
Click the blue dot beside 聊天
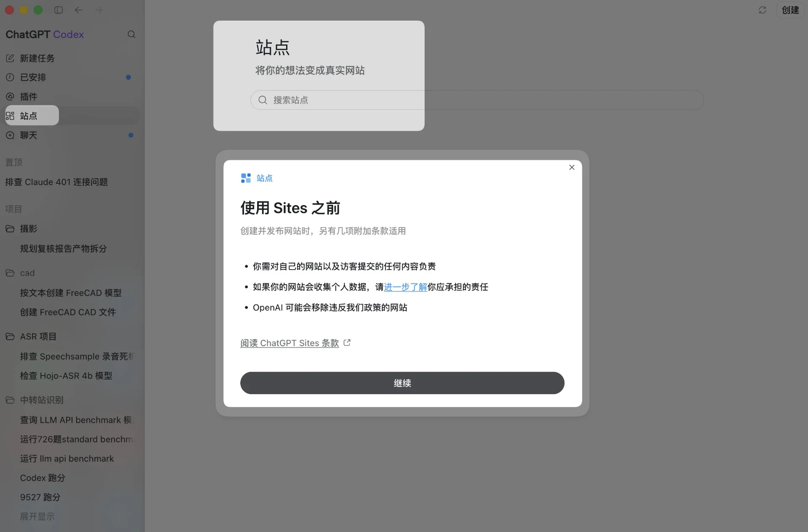coord(131,135)
